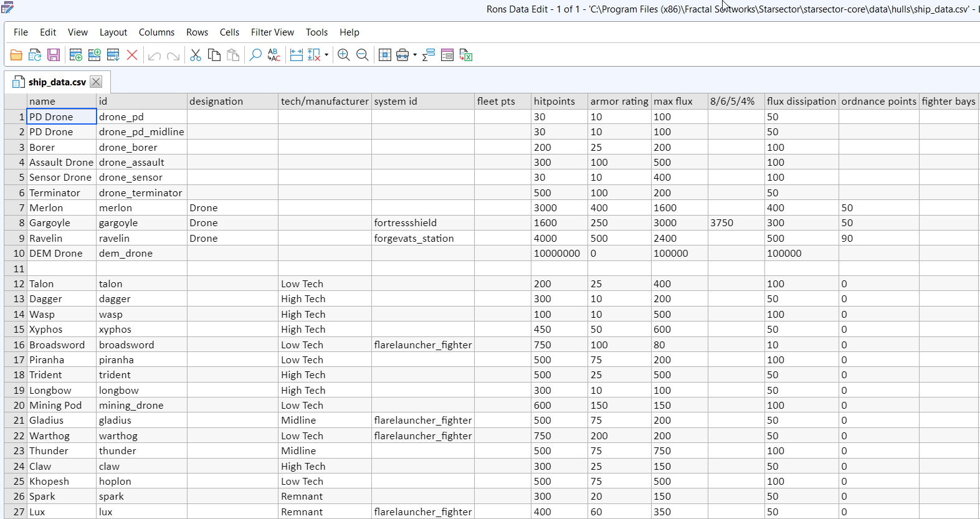Zoom out with the minus magnifier icon
Image resolution: width=980 pixels, height=519 pixels.
pyautogui.click(x=363, y=55)
